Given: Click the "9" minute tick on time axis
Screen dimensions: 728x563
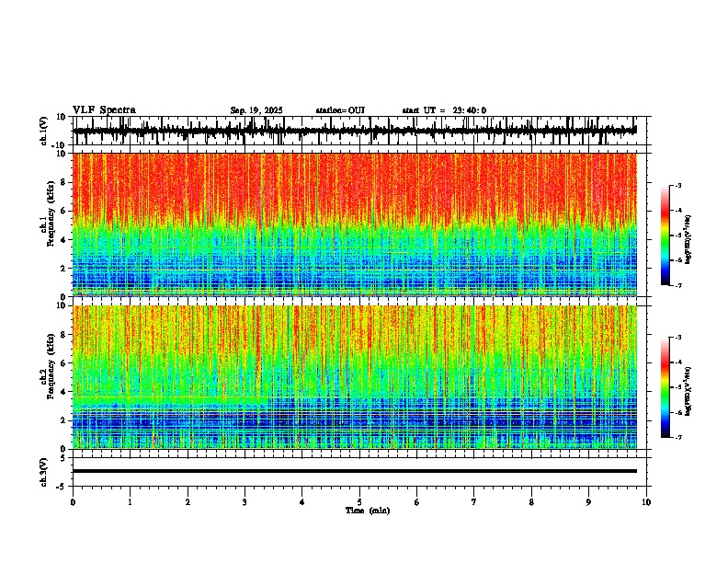Looking at the screenshot, I should pos(588,502).
